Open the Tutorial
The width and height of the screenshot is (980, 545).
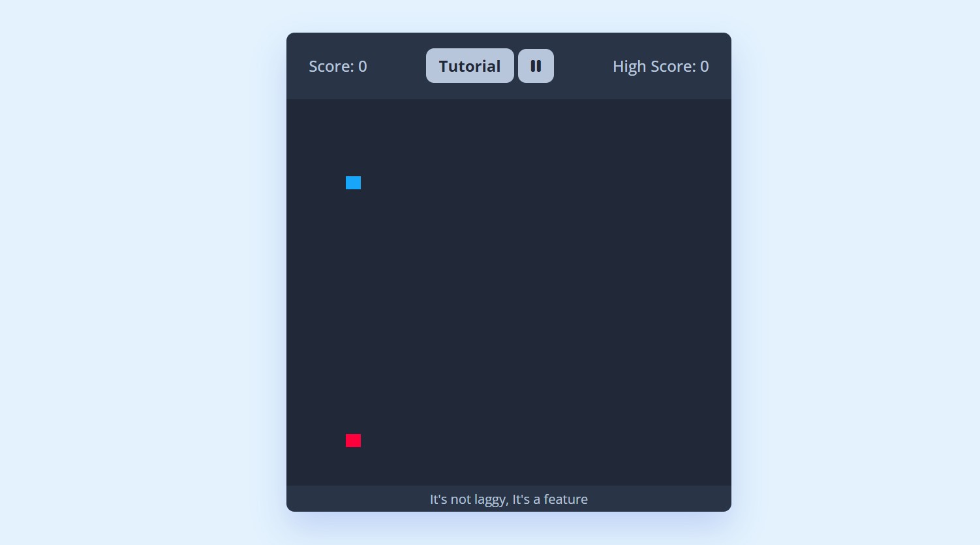coord(470,66)
